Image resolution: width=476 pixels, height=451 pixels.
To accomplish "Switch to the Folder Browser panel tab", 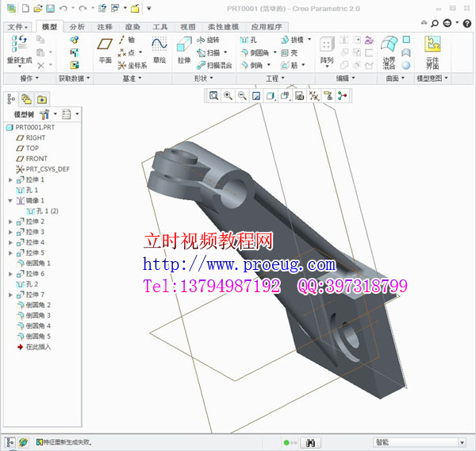I will [26, 99].
